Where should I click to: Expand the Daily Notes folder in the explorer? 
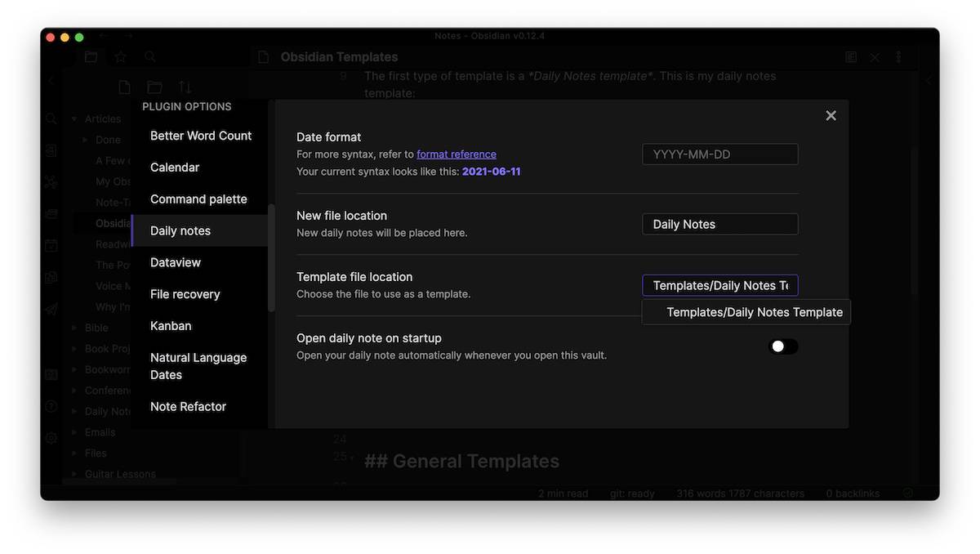[75, 412]
